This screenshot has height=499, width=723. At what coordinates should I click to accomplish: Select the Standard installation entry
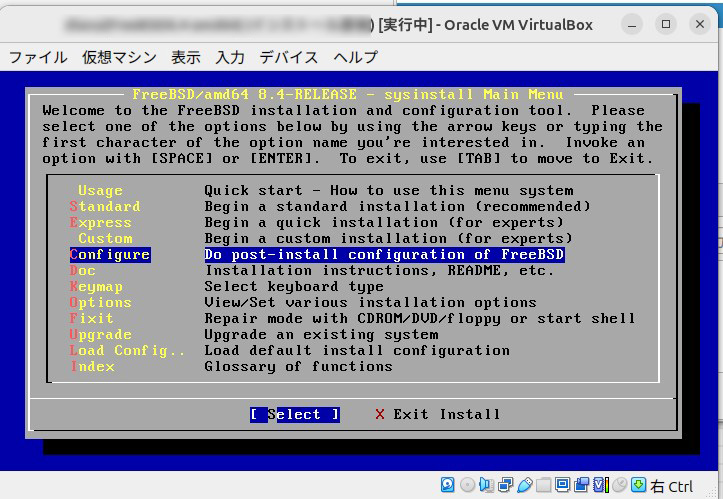point(105,206)
